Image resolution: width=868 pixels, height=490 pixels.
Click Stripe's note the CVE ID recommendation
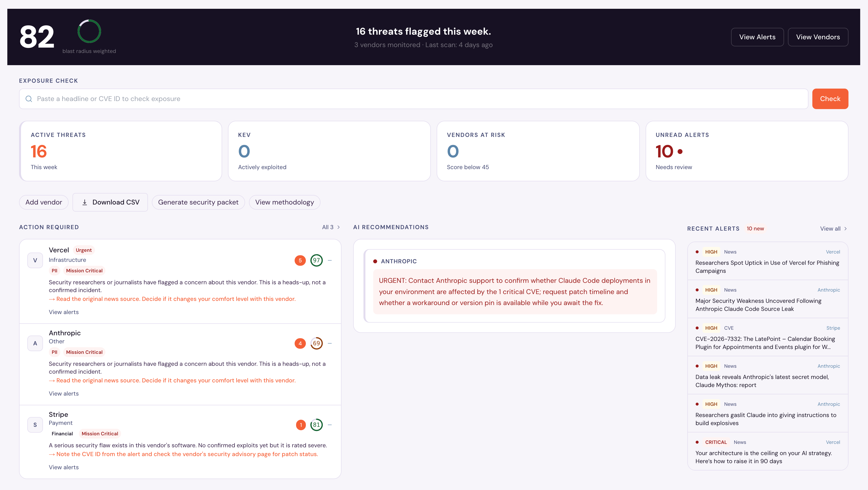(x=183, y=454)
